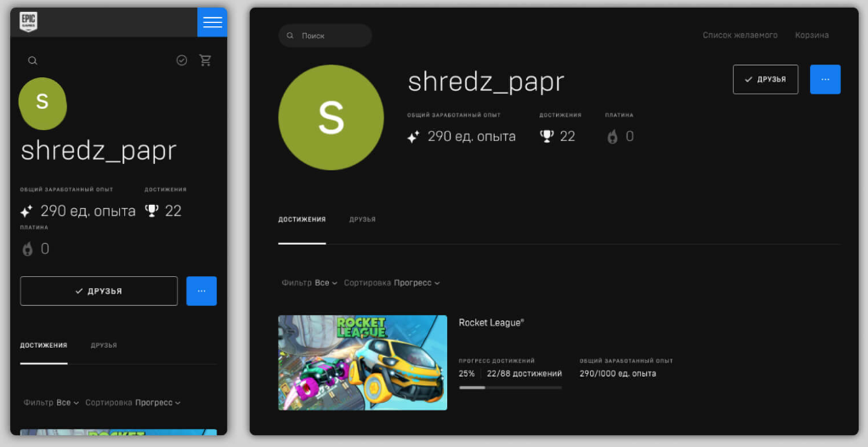Expand Сортировка Прогресс dropdown in desktop view
This screenshot has width=868, height=447.
click(x=392, y=283)
